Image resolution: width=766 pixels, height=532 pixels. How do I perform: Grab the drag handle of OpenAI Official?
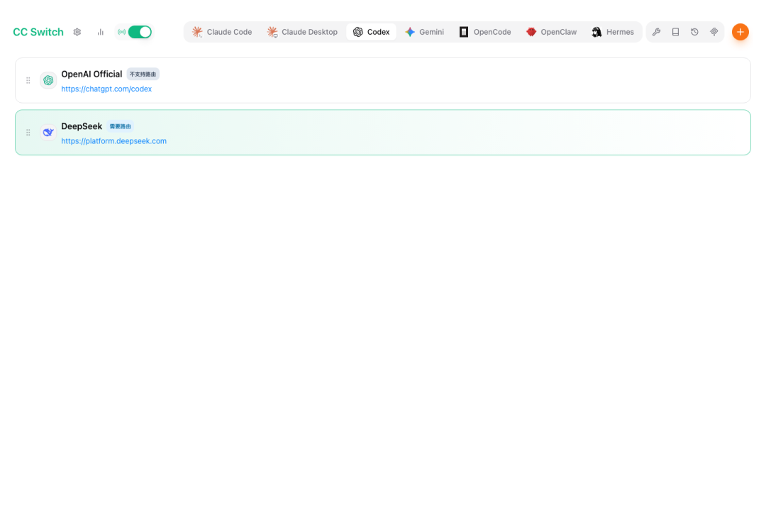[x=28, y=81]
